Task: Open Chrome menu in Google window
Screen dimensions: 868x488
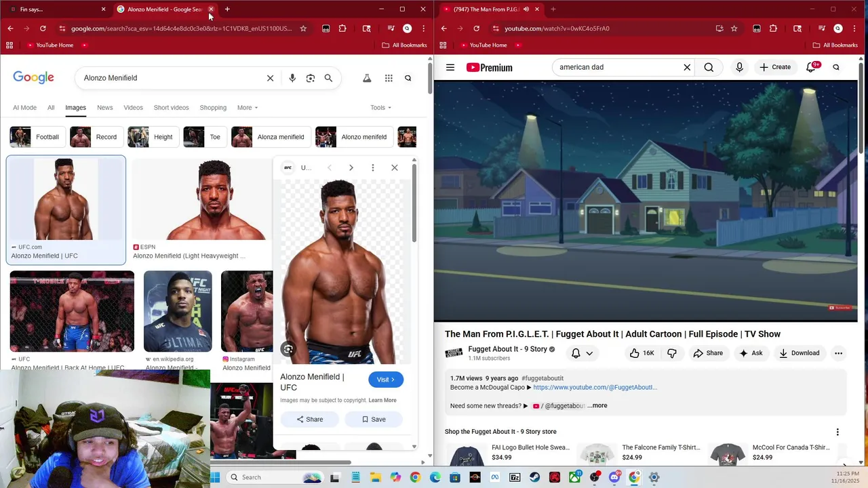Action: point(423,28)
